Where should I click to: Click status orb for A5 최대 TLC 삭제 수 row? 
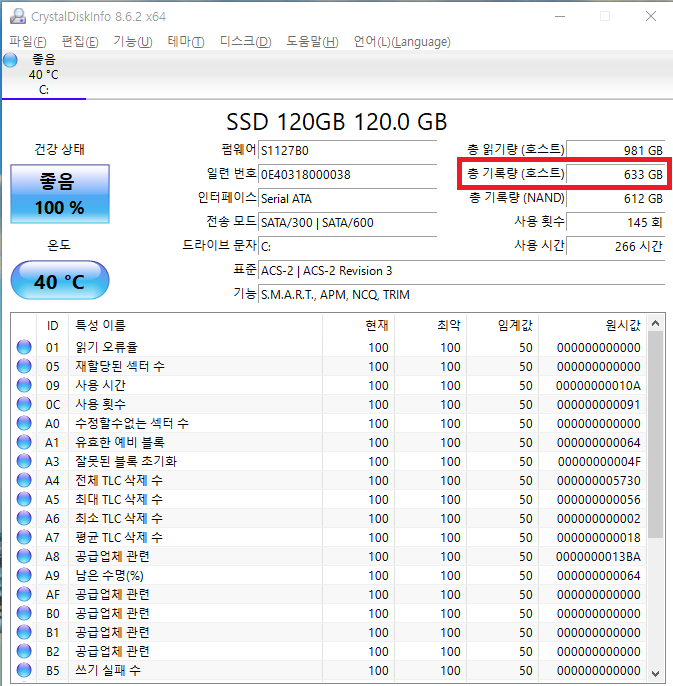pos(24,499)
